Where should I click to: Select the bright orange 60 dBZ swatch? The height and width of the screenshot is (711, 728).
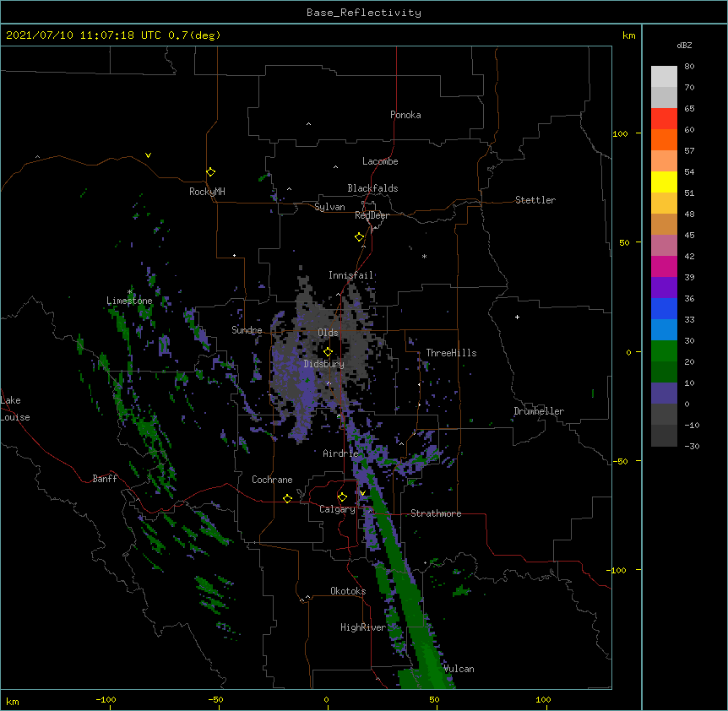point(664,139)
